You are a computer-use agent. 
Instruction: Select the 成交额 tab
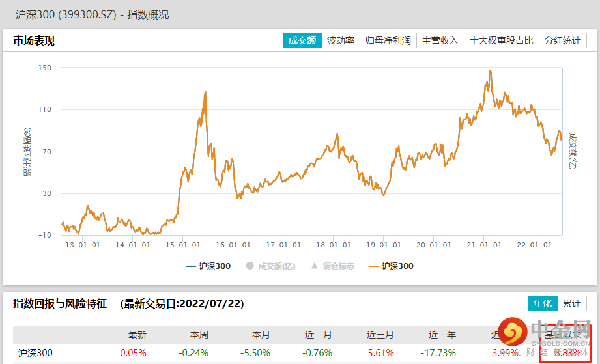coord(302,40)
